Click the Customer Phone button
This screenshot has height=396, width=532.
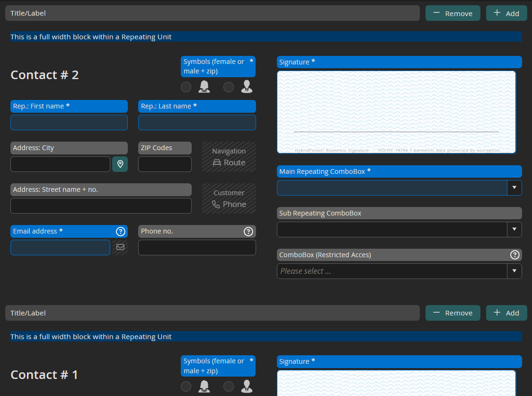pyautogui.click(x=229, y=198)
